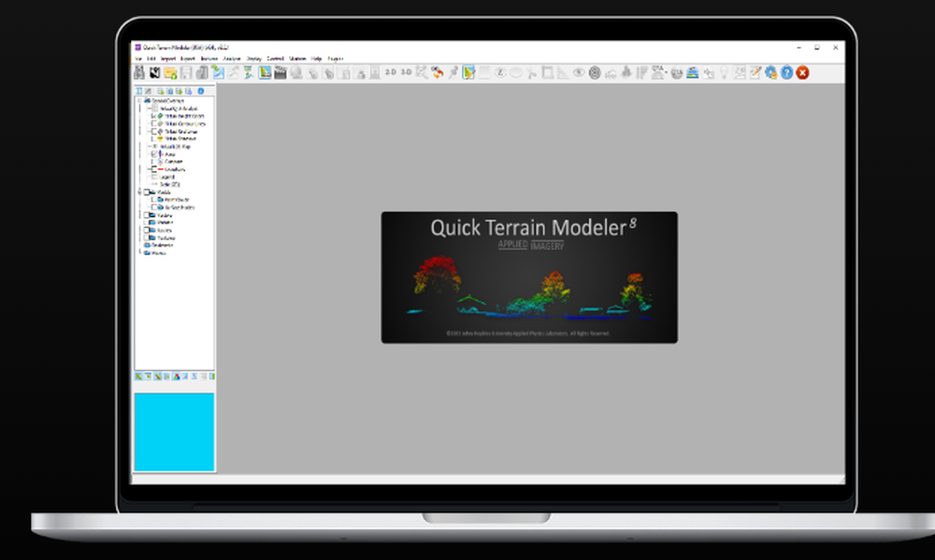Click the pushpin marker icon
The width and height of the screenshot is (935, 560).
[453, 73]
